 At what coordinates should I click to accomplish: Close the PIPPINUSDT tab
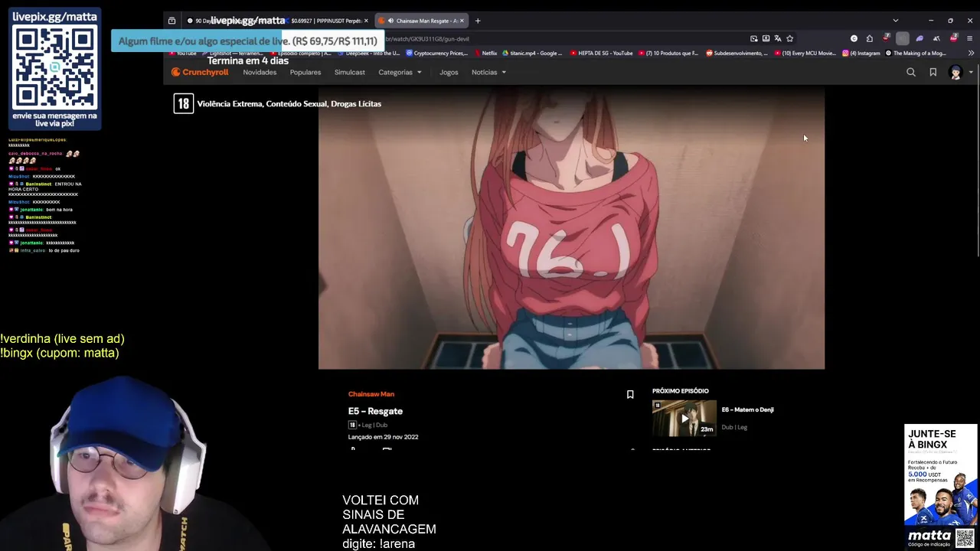coord(366,21)
